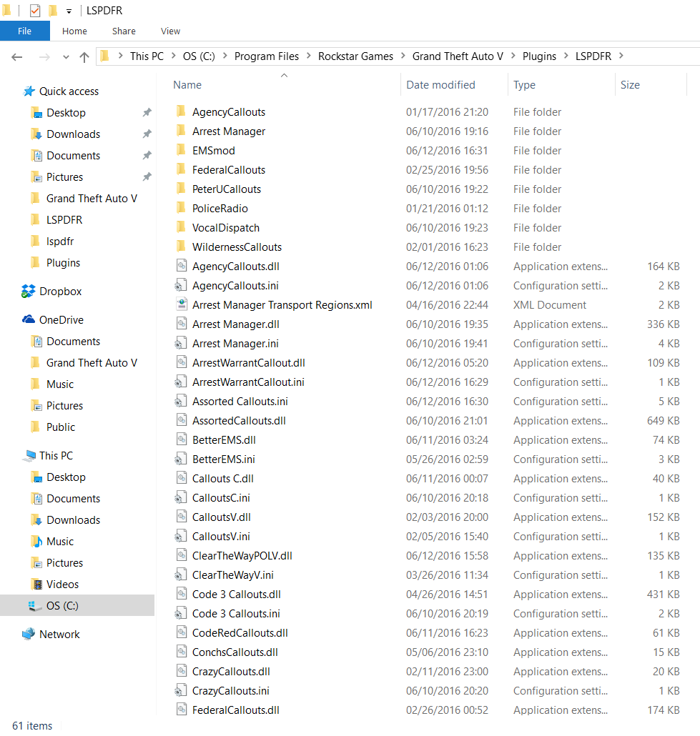Image resolution: width=700 pixels, height=736 pixels.
Task: Select Dropbox in the navigation pane
Action: point(60,292)
